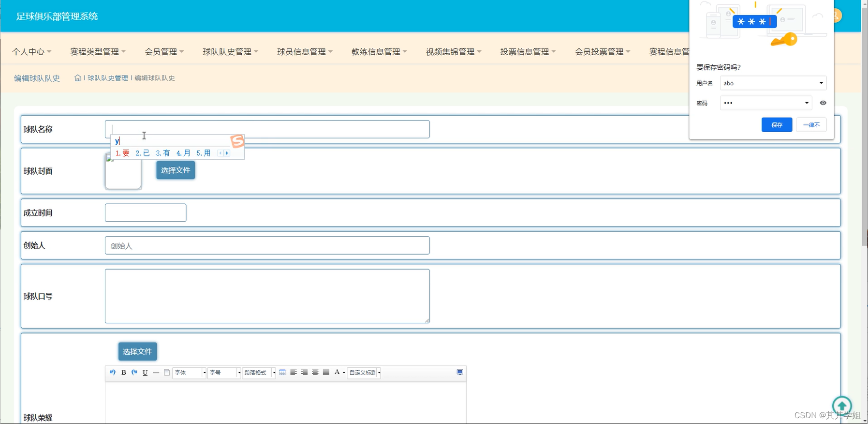Expand the font color picker arrow
This screenshot has width=868, height=424.
point(344,373)
